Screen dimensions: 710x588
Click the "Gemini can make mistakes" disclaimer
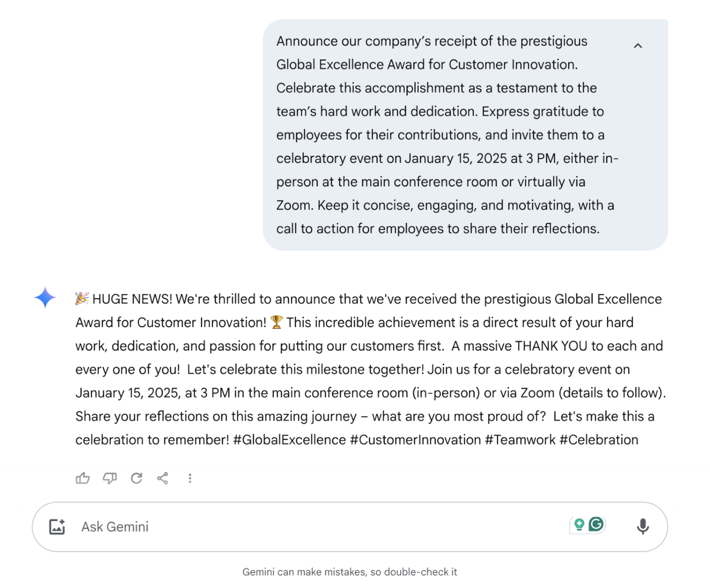pos(349,572)
